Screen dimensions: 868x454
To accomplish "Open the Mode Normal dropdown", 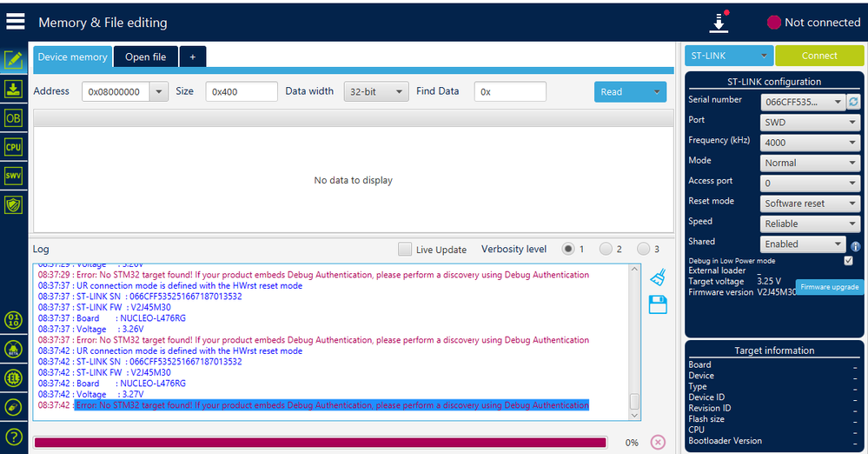I will (811, 163).
